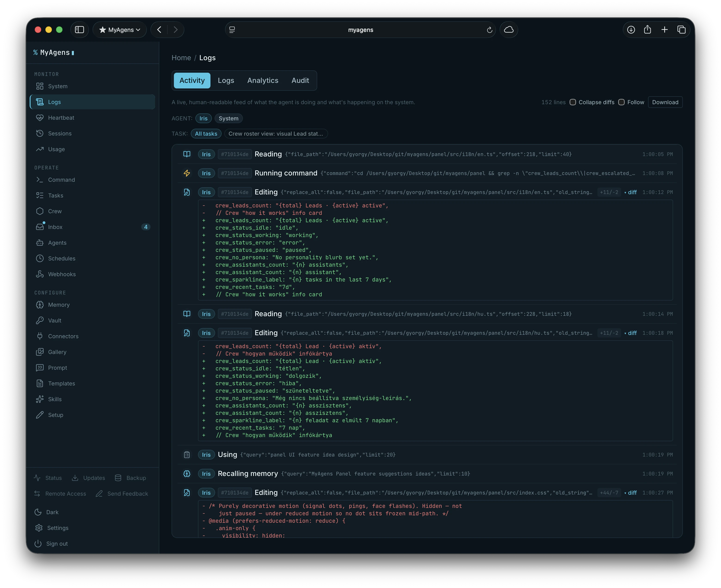Toggle the Dark theme switch
This screenshot has width=721, height=588.
(x=47, y=512)
